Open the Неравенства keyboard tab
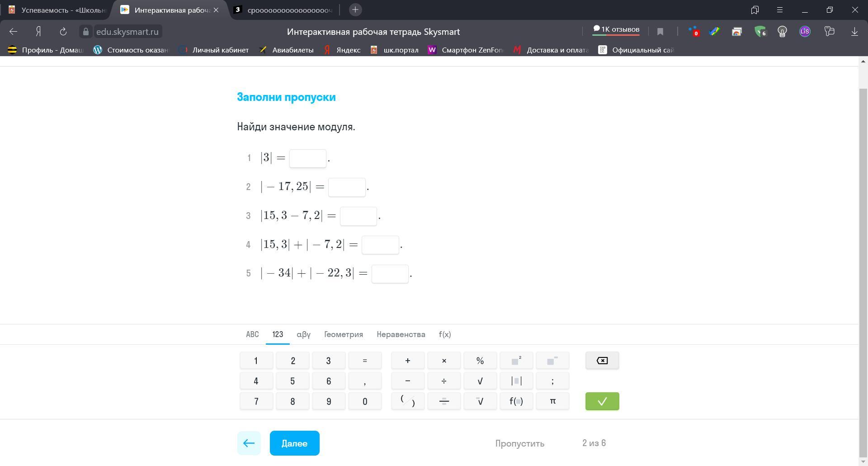 coord(401,334)
